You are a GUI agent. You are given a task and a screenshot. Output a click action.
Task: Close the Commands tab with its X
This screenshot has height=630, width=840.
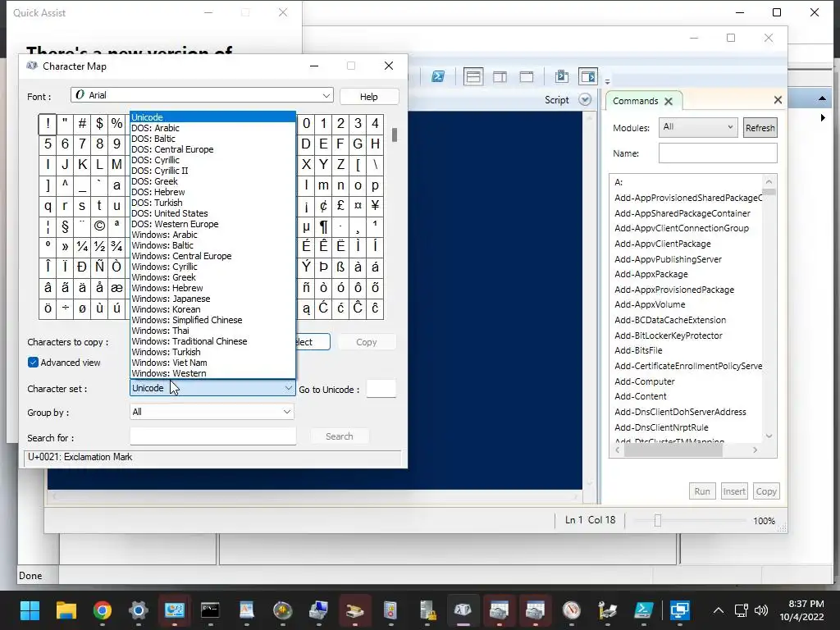[x=668, y=101]
